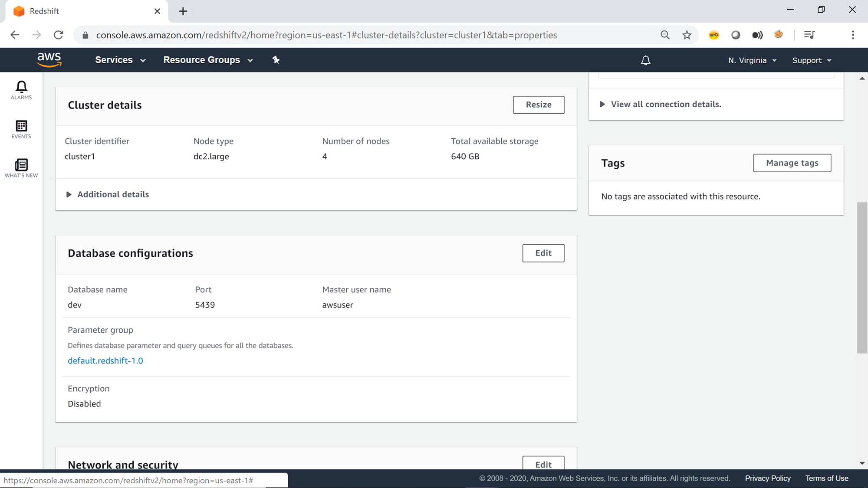Image resolution: width=868 pixels, height=488 pixels.
Task: Bookmark this page with star icon
Action: 687,35
